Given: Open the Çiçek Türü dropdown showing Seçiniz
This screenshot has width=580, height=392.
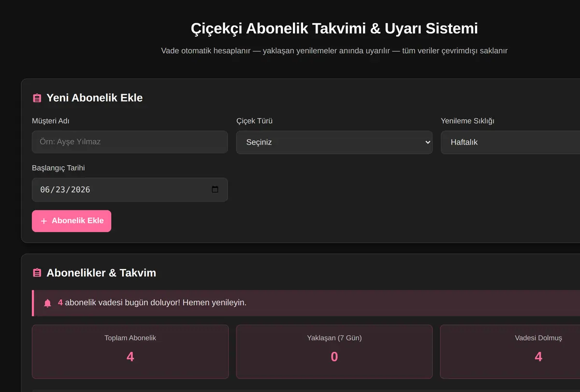Looking at the screenshot, I should click(x=334, y=142).
